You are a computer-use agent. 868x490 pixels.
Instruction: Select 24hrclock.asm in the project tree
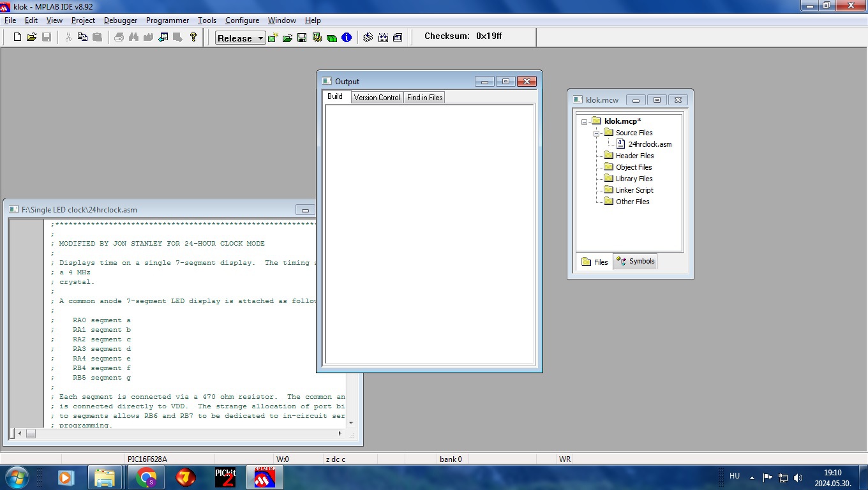[x=649, y=144]
